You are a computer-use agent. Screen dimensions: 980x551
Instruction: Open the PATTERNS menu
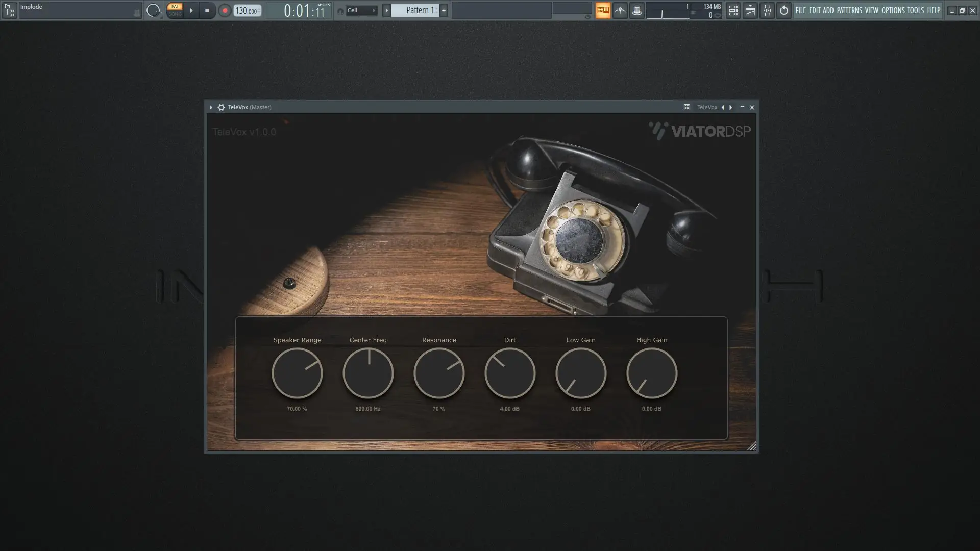point(849,10)
